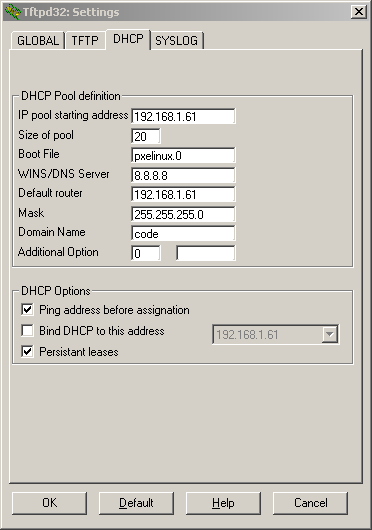Click the Boot File field with pxelinux.0
This screenshot has width=372, height=530.
[183, 155]
